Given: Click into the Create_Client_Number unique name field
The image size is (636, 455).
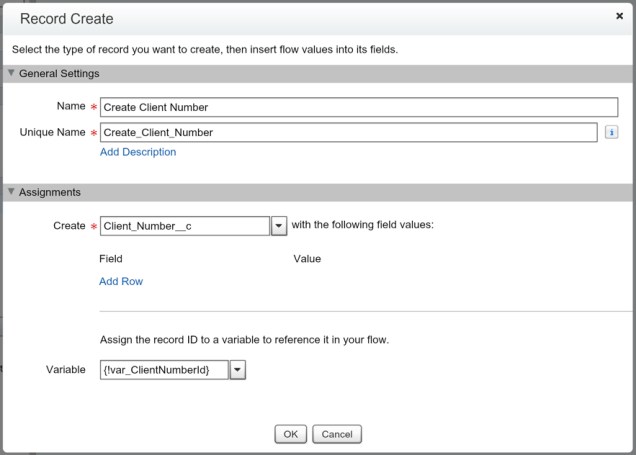Looking at the screenshot, I should pyautogui.click(x=348, y=132).
